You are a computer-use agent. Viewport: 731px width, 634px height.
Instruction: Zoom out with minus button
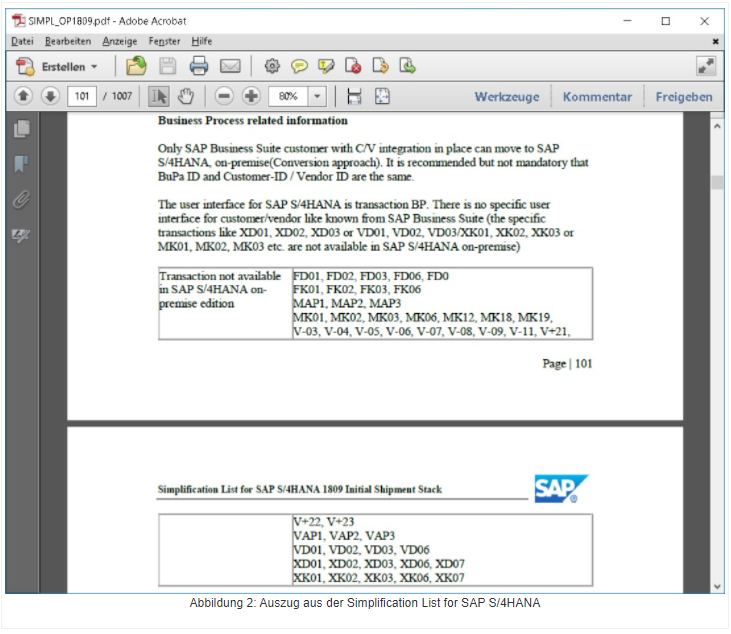(x=224, y=97)
